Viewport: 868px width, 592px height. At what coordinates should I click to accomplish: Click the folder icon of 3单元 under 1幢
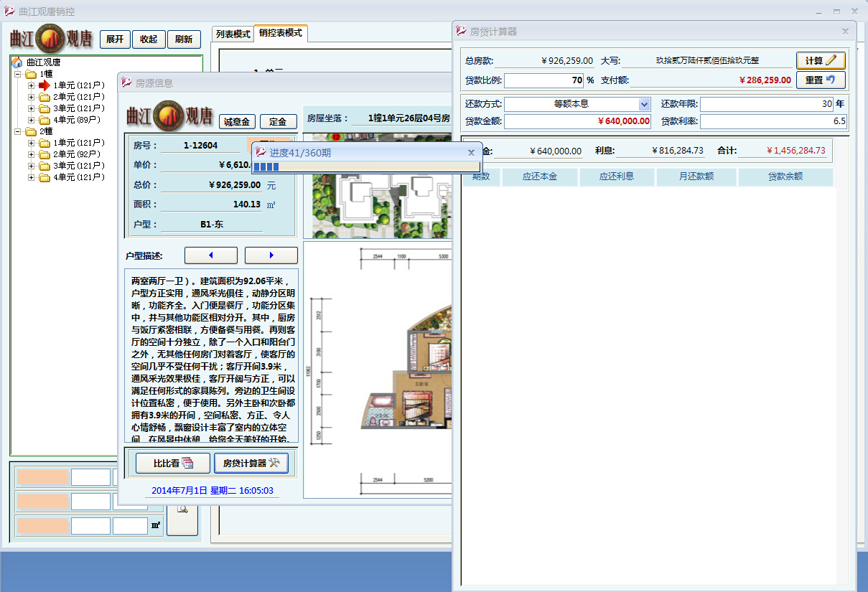point(45,108)
